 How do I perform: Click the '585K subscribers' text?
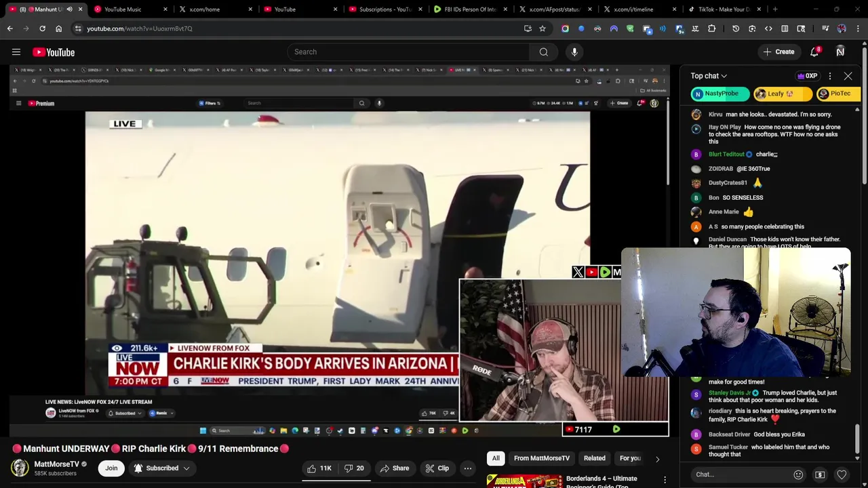coord(55,474)
